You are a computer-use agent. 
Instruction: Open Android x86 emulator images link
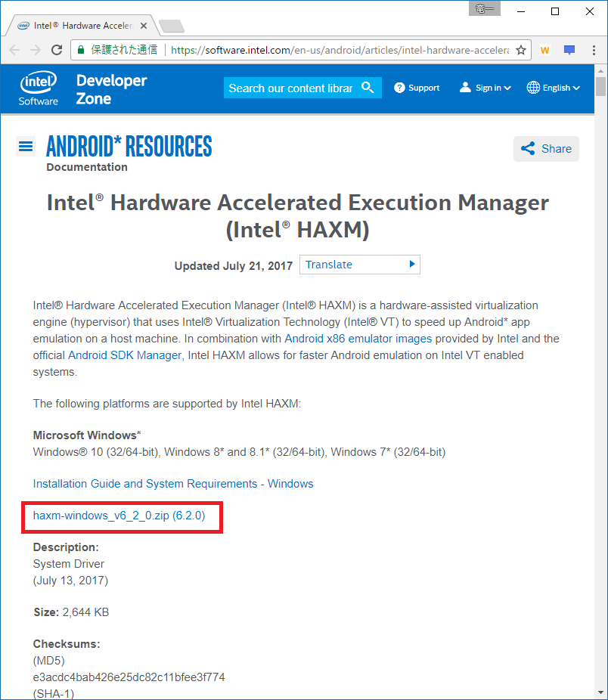tap(358, 339)
